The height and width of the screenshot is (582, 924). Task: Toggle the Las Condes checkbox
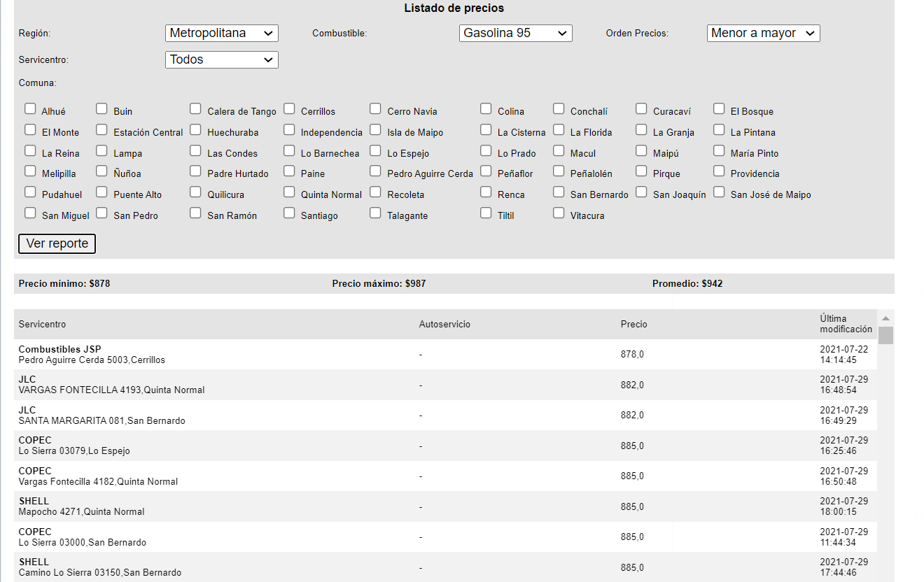pos(195,151)
